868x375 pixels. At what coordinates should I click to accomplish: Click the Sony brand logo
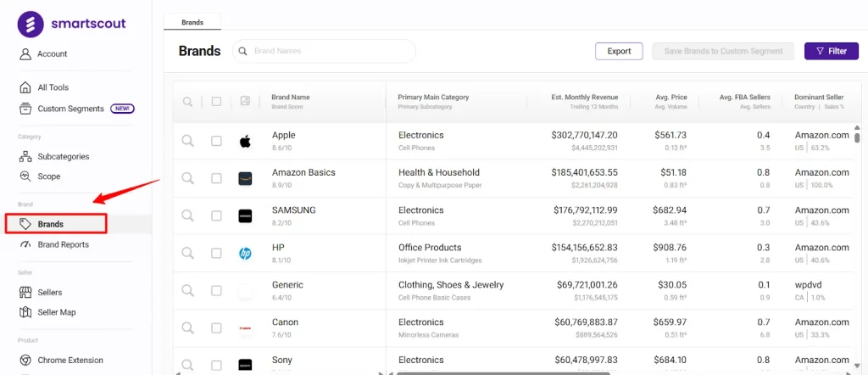coord(245,365)
